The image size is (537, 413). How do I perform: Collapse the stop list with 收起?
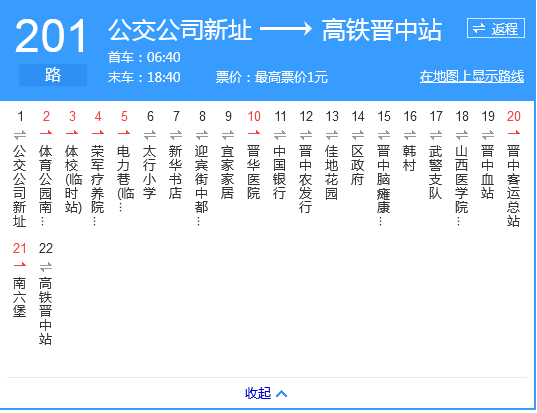[x=258, y=393]
